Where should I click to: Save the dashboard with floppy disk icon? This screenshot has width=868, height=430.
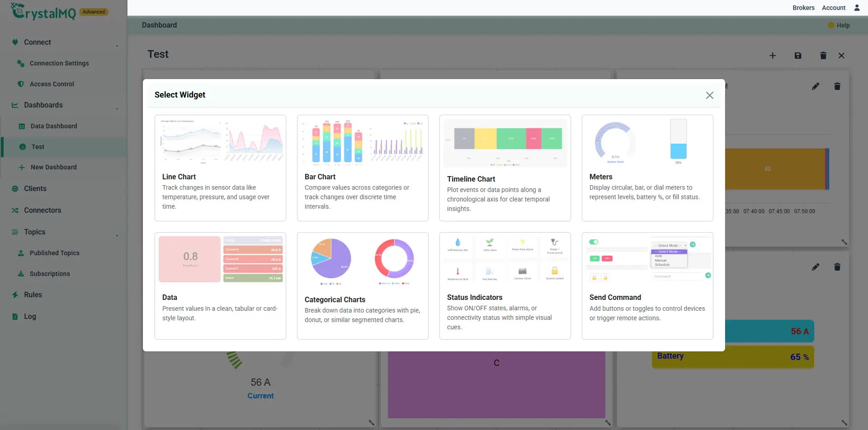coord(798,56)
